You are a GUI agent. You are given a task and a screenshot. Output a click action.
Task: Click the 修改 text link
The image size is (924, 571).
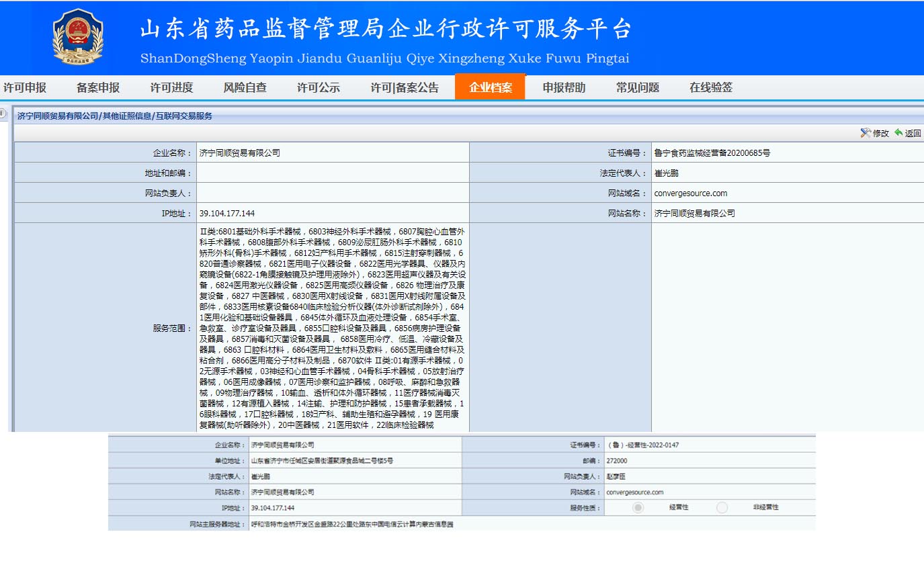point(880,134)
